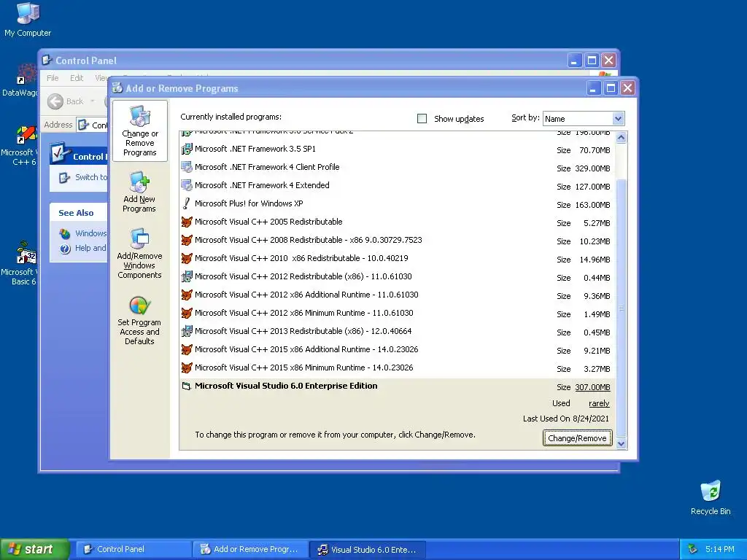Viewport: 747px width, 560px height.
Task: Click the Address bar field in Control Panel
Action: 92,125
